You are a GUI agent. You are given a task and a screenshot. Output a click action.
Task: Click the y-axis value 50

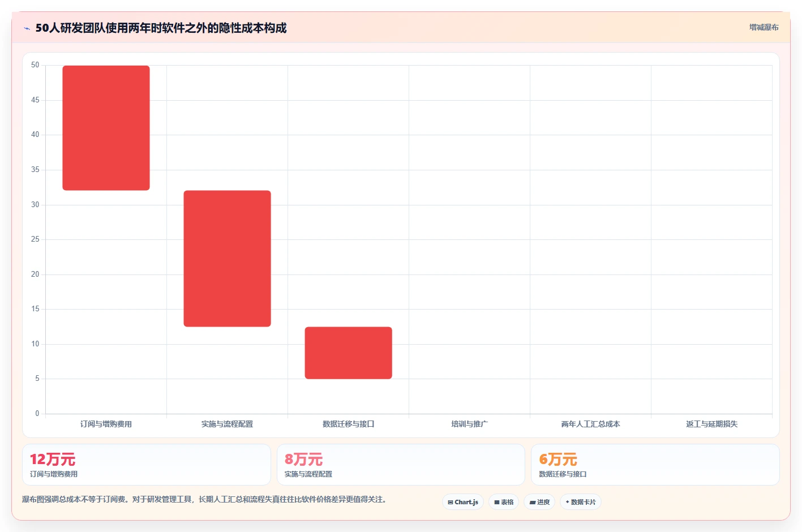[35, 65]
